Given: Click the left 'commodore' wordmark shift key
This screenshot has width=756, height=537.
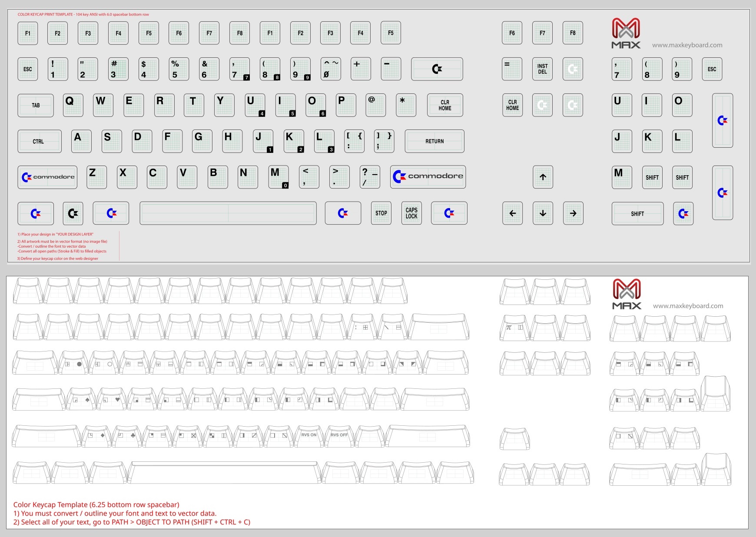Looking at the screenshot, I should click(x=47, y=177).
